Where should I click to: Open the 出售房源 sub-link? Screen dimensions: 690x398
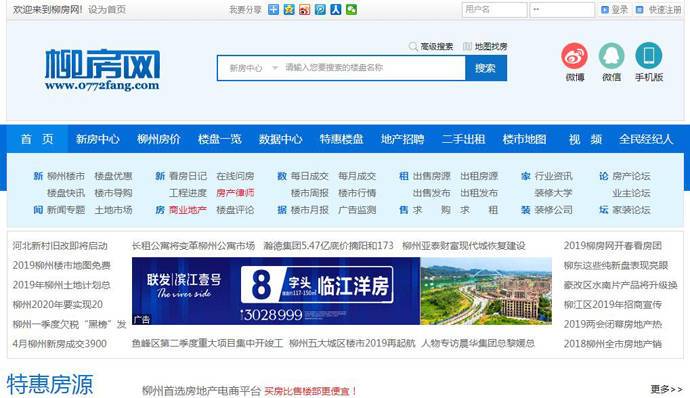(431, 176)
